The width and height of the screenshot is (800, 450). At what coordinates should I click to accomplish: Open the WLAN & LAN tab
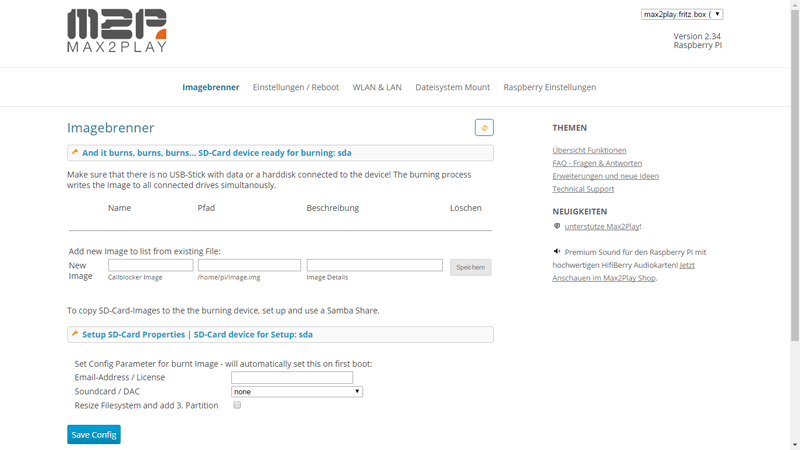click(x=377, y=87)
